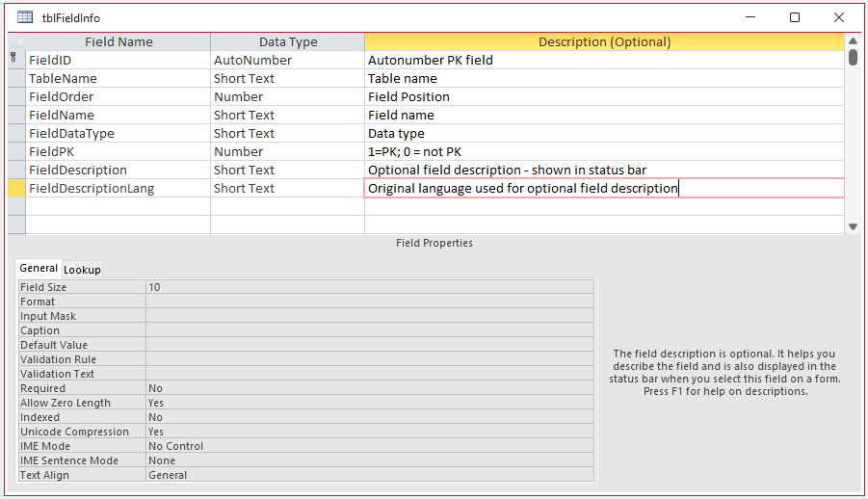This screenshot has width=868, height=499.
Task: Open data type for FieldPK row
Action: [288, 151]
